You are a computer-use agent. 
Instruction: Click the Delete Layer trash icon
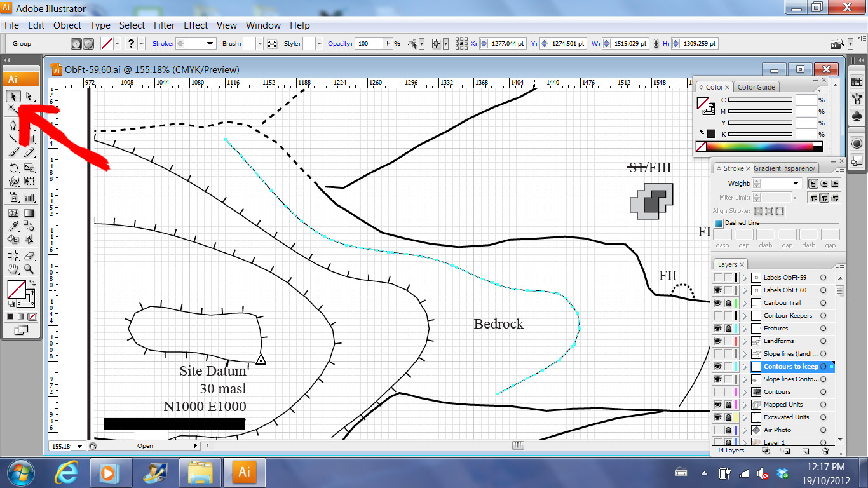pyautogui.click(x=824, y=451)
